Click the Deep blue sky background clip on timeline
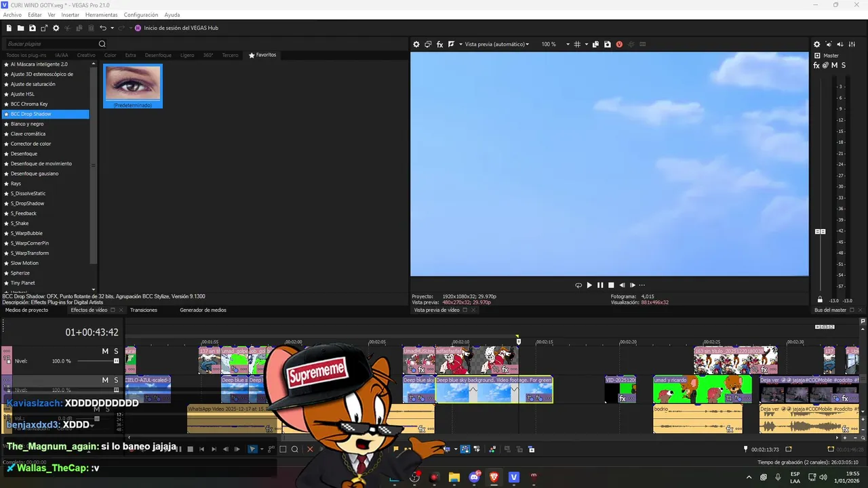Image resolution: width=868 pixels, height=488 pixels. point(494,390)
